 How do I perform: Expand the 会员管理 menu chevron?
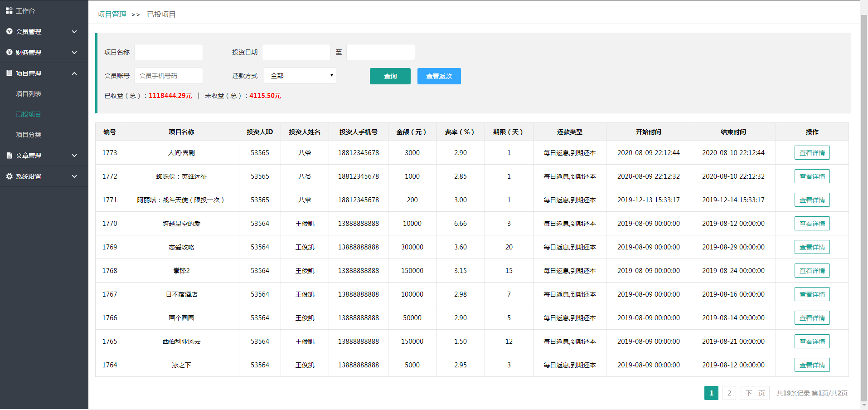[74, 32]
